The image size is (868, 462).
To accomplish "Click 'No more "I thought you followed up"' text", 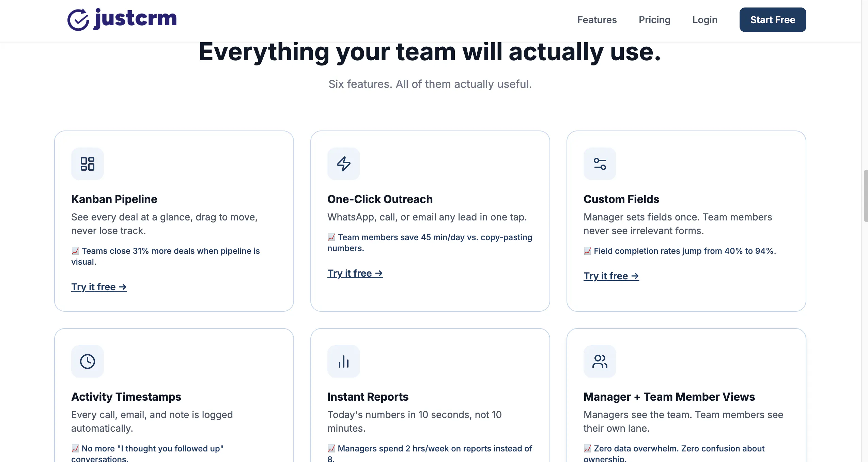I will 148,453.
